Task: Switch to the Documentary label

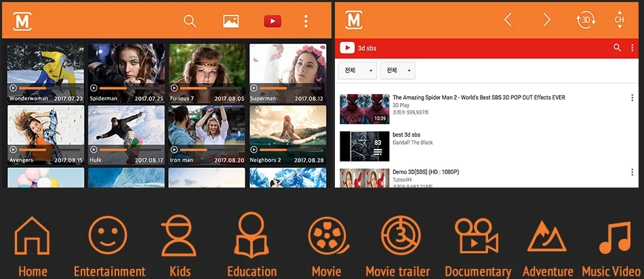Action: click(x=478, y=272)
